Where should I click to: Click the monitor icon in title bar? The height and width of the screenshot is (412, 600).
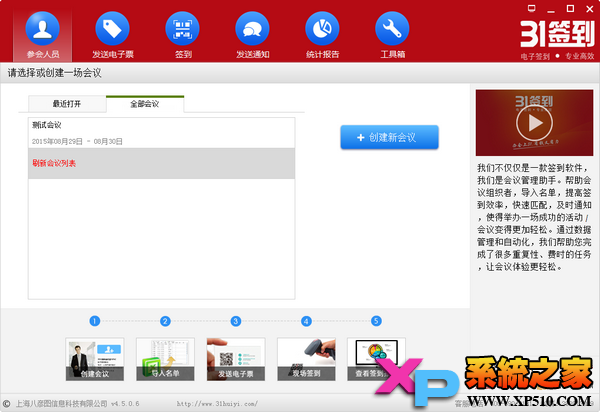pos(532,8)
